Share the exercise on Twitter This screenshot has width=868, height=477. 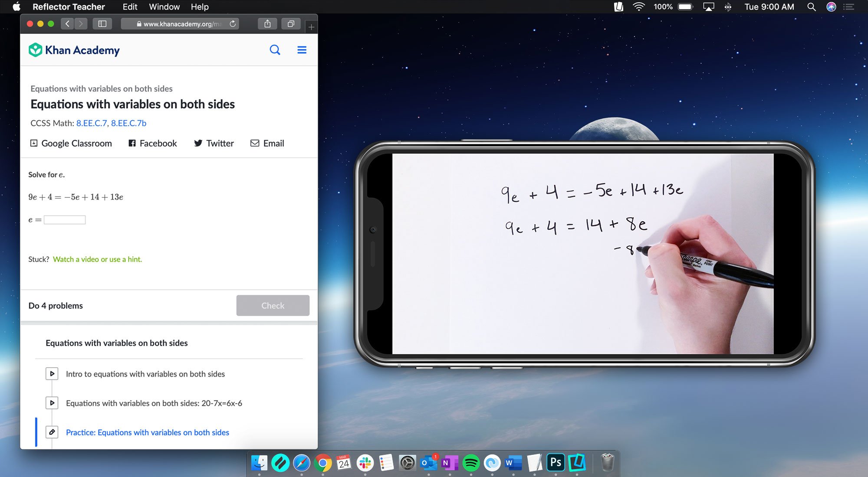[214, 143]
